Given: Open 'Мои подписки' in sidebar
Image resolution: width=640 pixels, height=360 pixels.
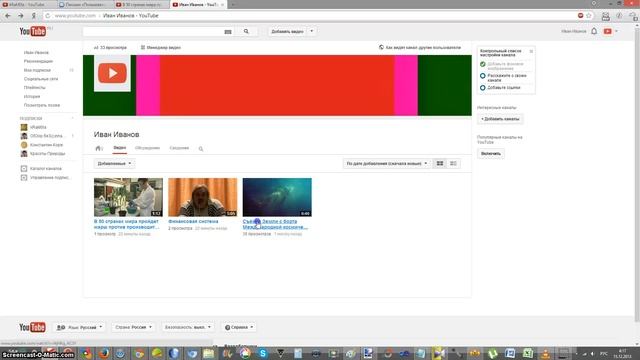Looking at the screenshot, I should point(37,70).
